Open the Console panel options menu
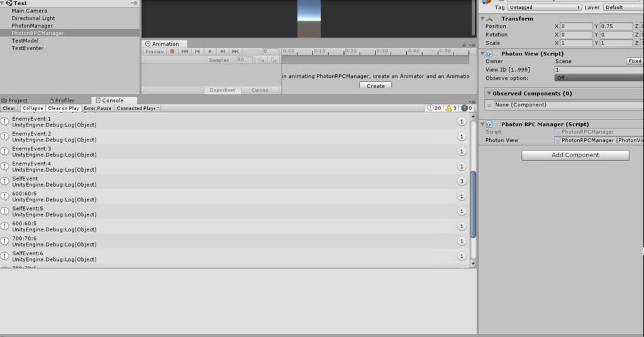The width and height of the screenshot is (644, 337). pyautogui.click(x=472, y=101)
